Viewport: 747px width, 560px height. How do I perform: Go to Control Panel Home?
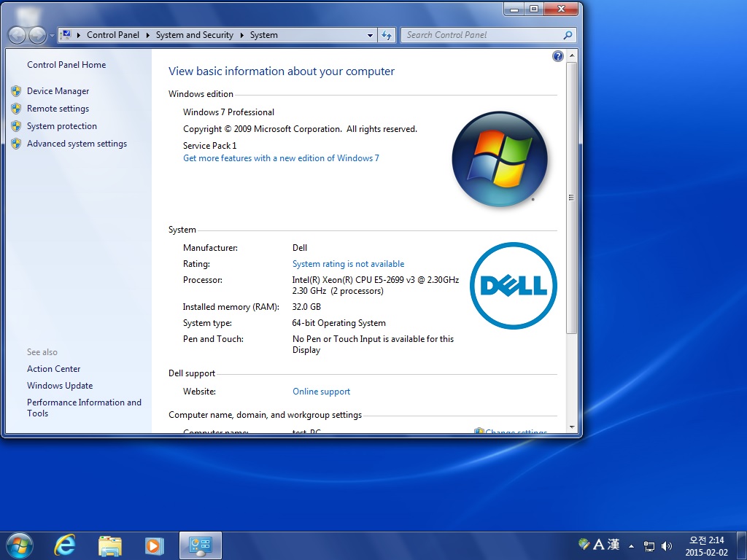(x=66, y=65)
